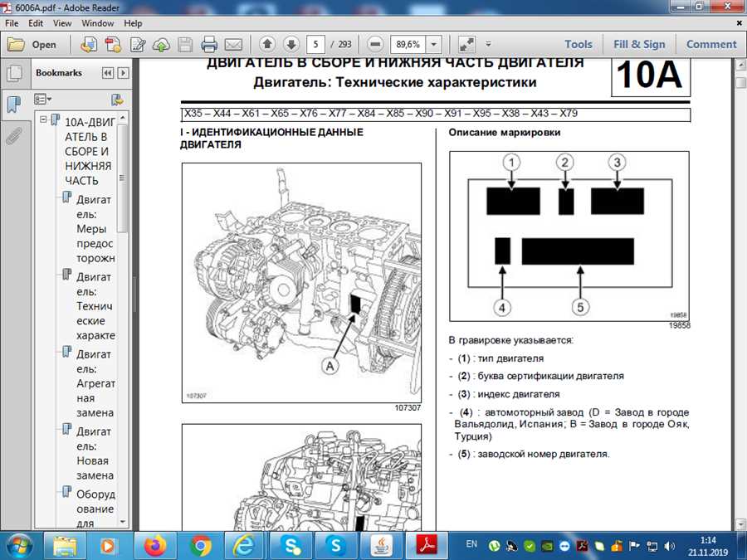Click the zoom out minus button
The width and height of the screenshot is (747, 560).
click(375, 45)
